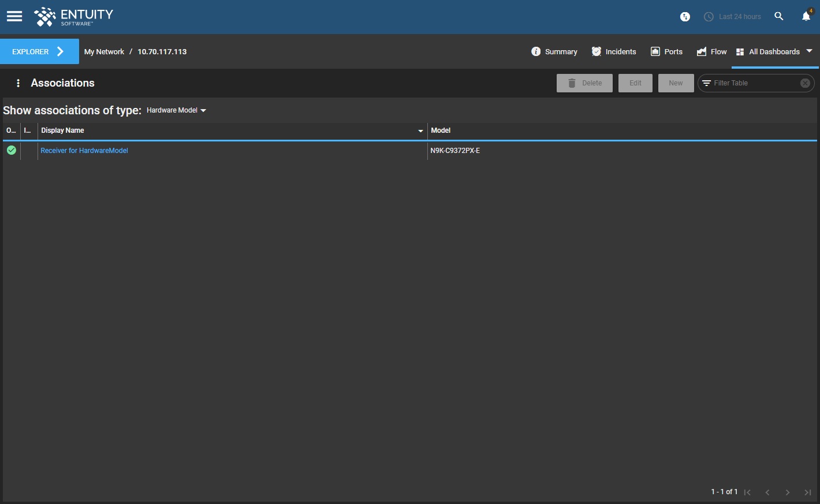Click the refresh status icon in header
820x504 pixels.
pyautogui.click(x=685, y=17)
